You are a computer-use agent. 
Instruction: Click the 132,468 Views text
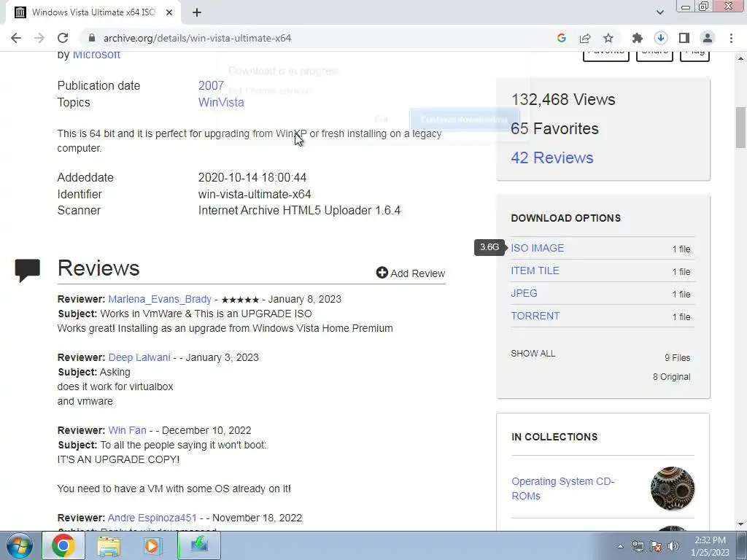(x=563, y=99)
